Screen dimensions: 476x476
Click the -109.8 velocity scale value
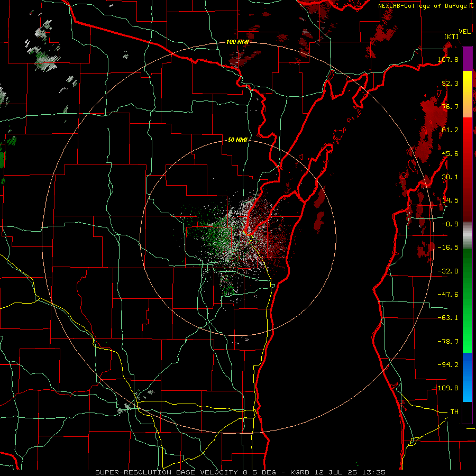click(x=446, y=388)
